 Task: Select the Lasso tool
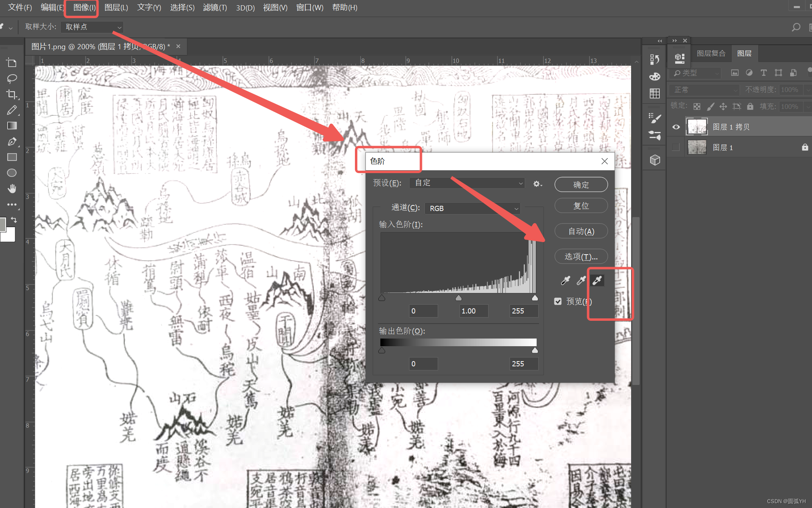tap(12, 78)
